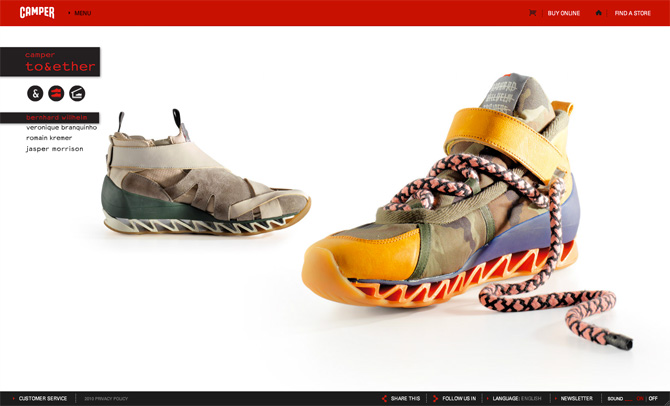Open the Language: English selector
This screenshot has width=670, height=406.
click(516, 398)
